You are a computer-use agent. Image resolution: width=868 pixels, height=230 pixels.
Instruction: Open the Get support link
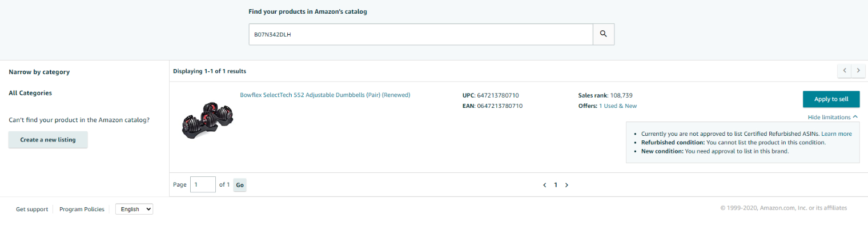pyautogui.click(x=32, y=209)
